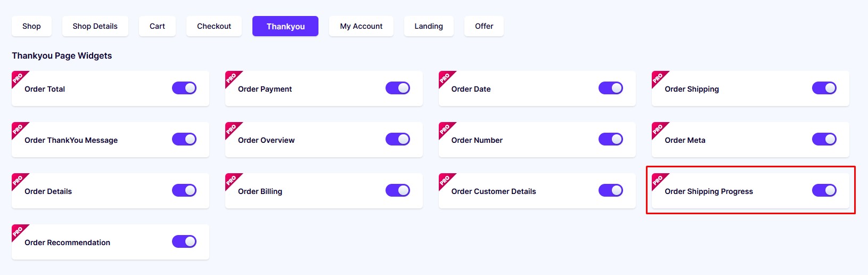The image size is (868, 275).
Task: Disable the Order Total widget toggle
Action: [184, 88]
